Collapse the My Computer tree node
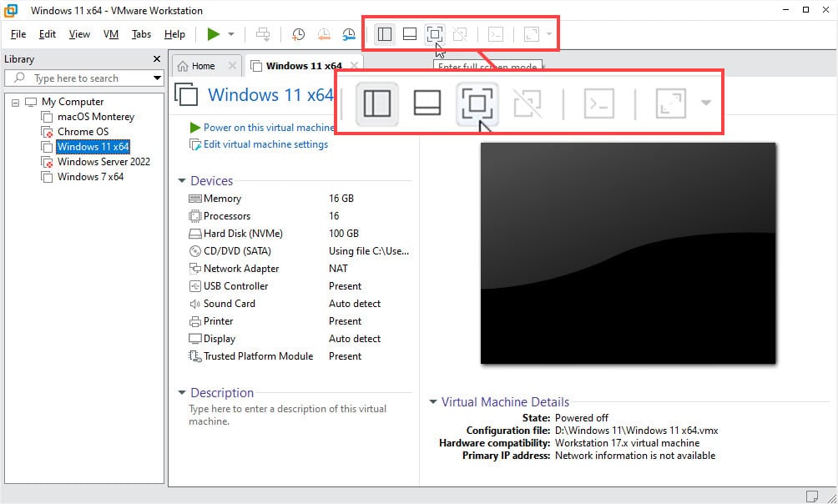The width and height of the screenshot is (838, 504). click(16, 102)
